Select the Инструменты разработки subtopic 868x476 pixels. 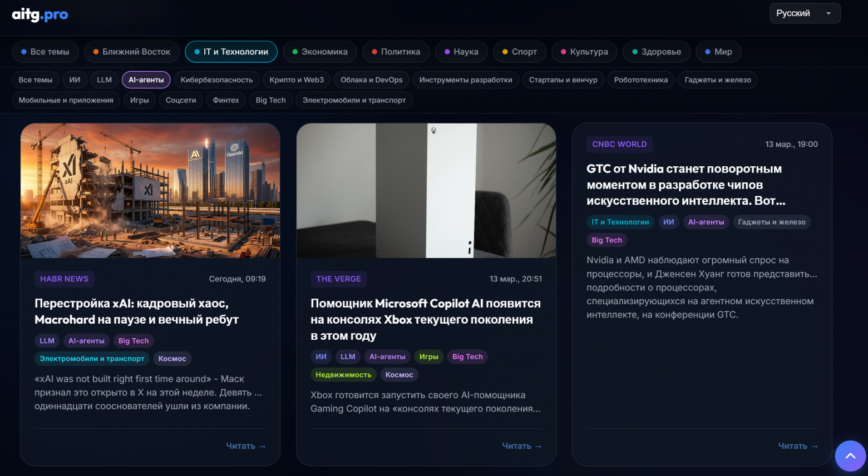tap(466, 80)
